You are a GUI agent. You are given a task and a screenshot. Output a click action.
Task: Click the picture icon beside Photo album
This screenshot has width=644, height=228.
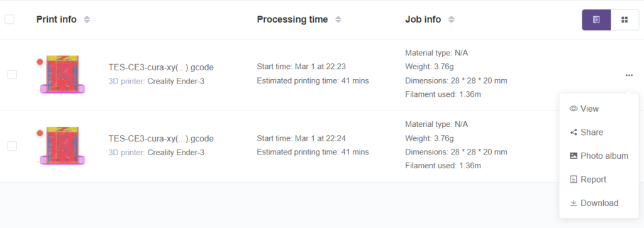[574, 156]
